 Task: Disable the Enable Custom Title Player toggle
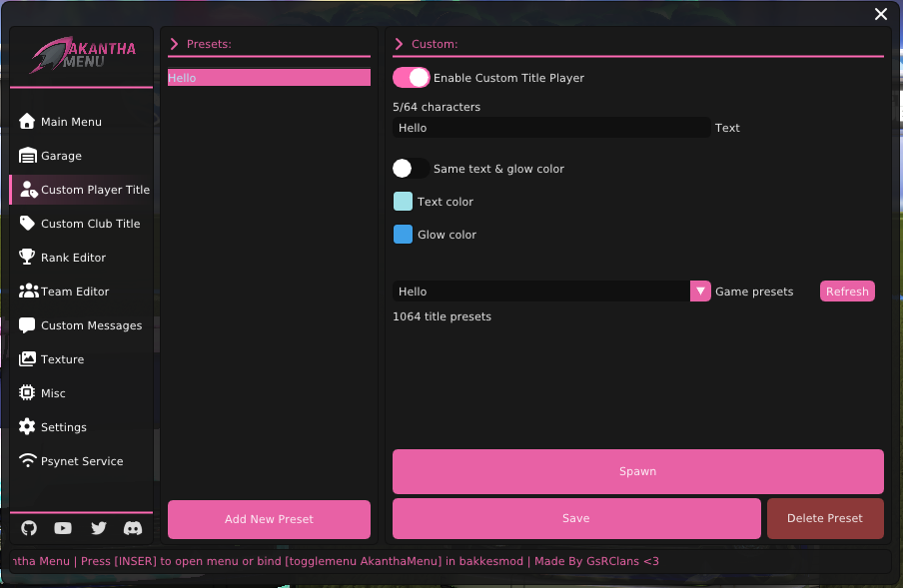click(411, 78)
